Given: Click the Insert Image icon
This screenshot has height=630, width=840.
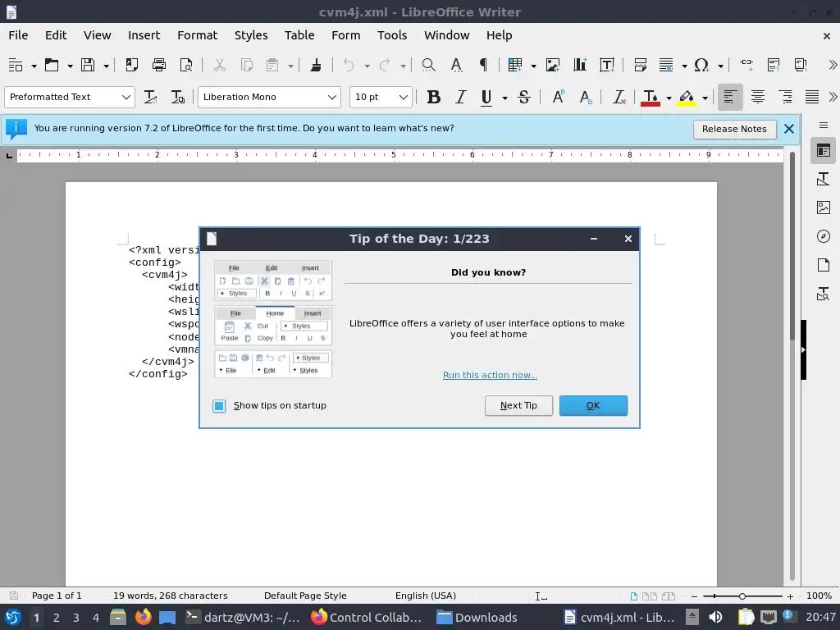Looking at the screenshot, I should (x=552, y=66).
